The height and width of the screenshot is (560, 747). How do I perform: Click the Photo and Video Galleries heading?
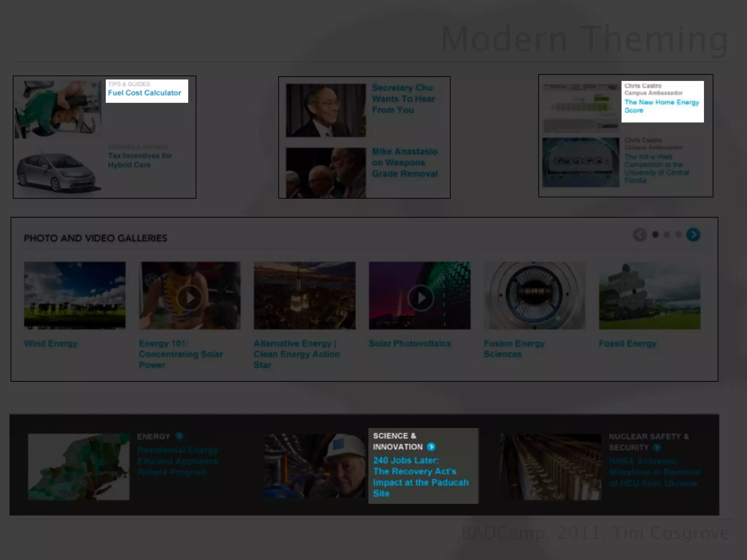click(x=95, y=238)
